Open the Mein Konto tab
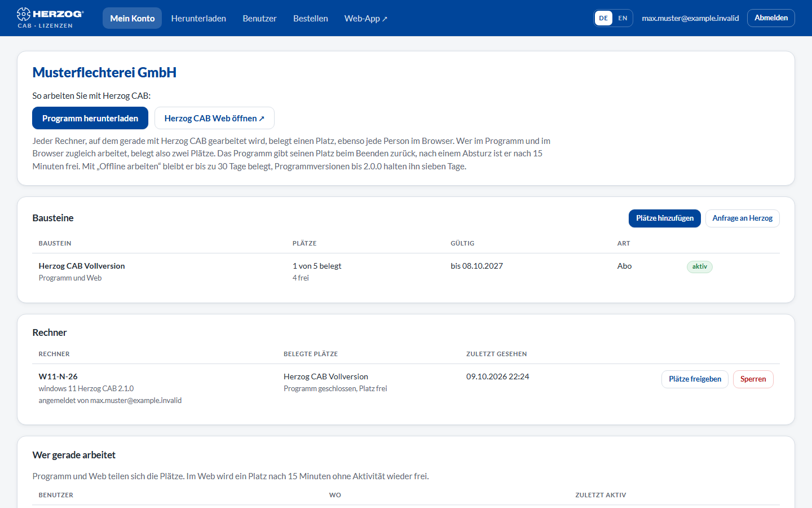The image size is (812, 508). tap(132, 18)
